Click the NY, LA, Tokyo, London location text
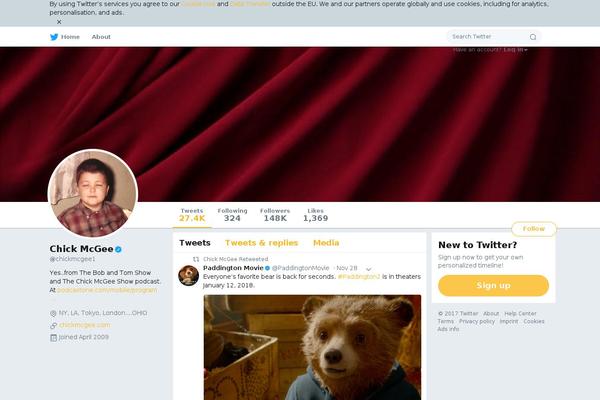Viewport: 600px width, 400px height. (103, 313)
